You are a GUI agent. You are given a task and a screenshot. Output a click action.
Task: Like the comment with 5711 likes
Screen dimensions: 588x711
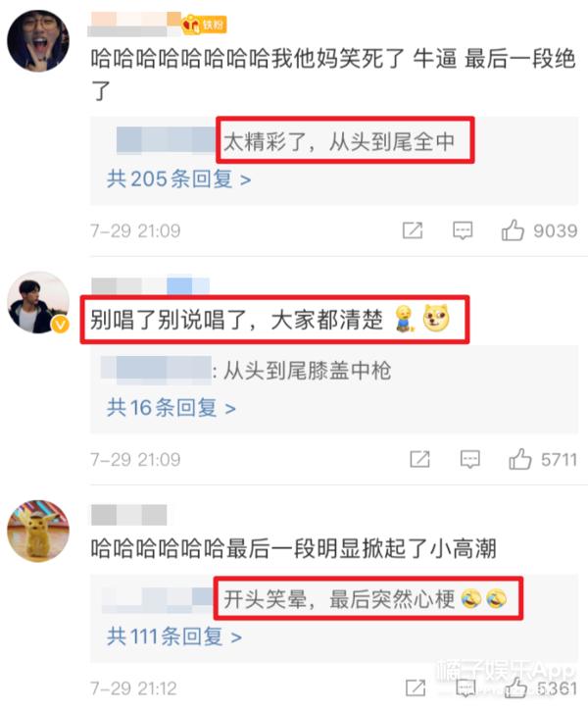pyautogui.click(x=519, y=459)
